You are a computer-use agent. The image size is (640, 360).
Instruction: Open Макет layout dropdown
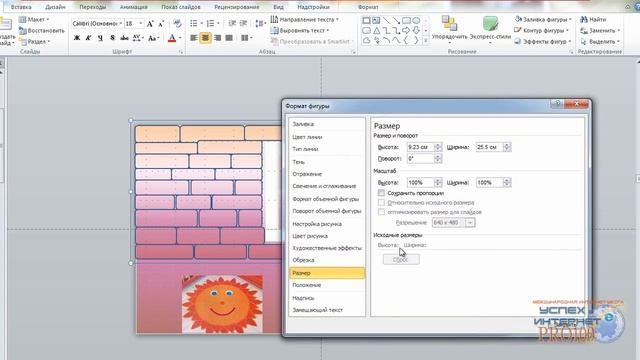34,19
